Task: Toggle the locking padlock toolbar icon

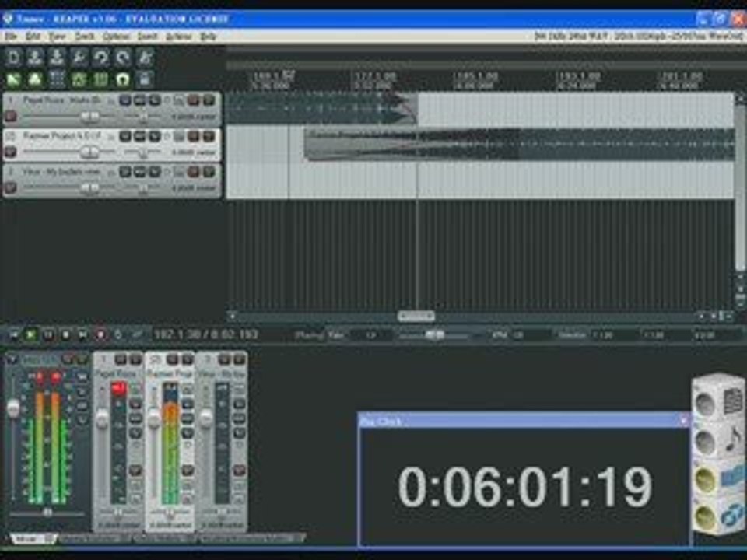Action: (x=145, y=79)
